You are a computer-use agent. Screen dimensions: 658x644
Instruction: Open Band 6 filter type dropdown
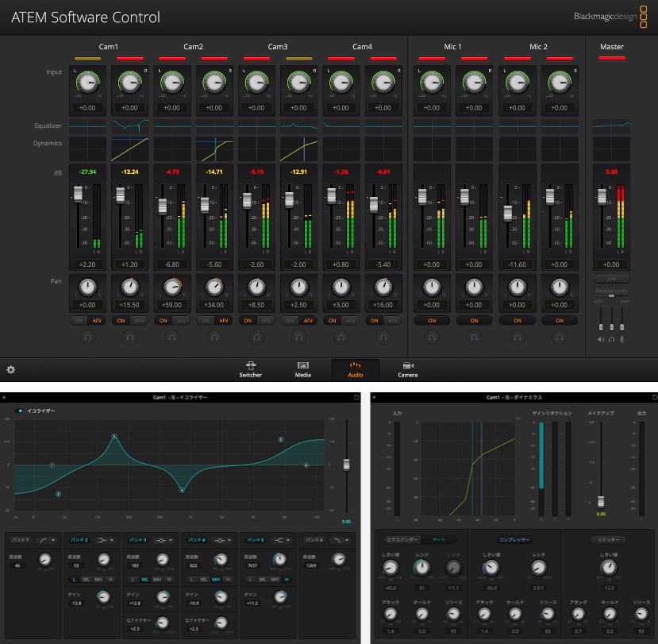click(x=340, y=540)
